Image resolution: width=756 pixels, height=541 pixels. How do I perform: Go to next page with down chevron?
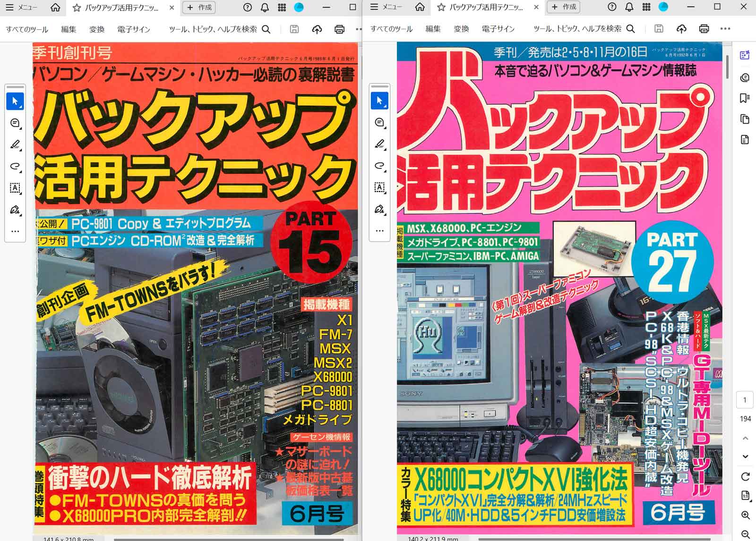coord(745,456)
